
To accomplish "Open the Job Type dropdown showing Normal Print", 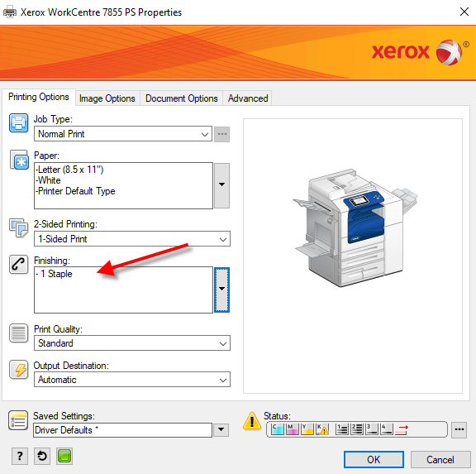I will 123,134.
